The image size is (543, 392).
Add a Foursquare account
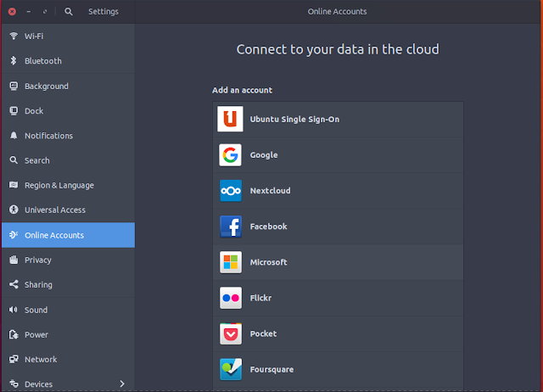pos(338,369)
